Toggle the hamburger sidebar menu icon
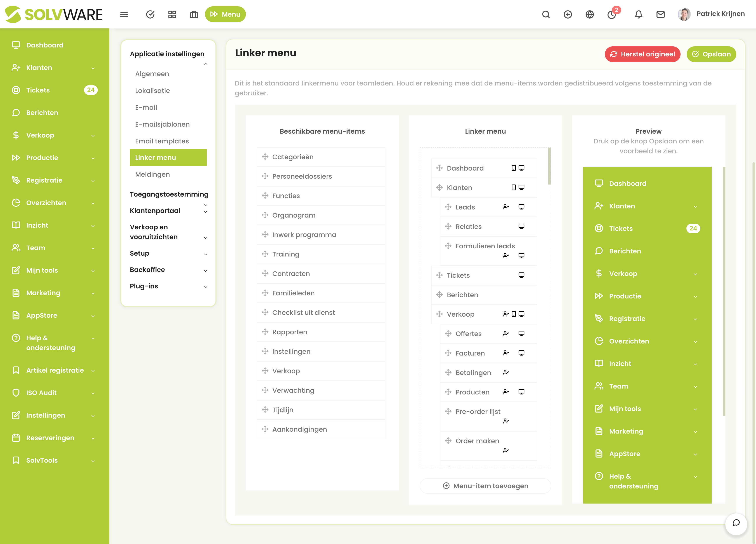Viewport: 756px width, 544px height. tap(124, 14)
